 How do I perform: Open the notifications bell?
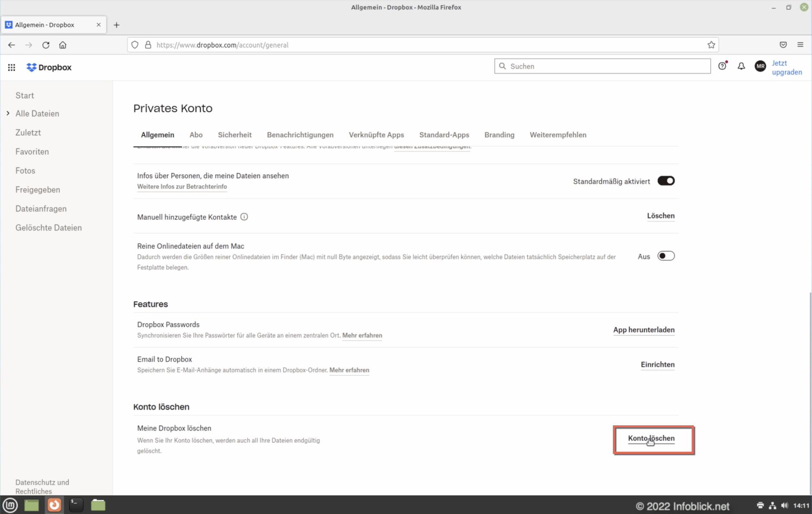coord(741,66)
